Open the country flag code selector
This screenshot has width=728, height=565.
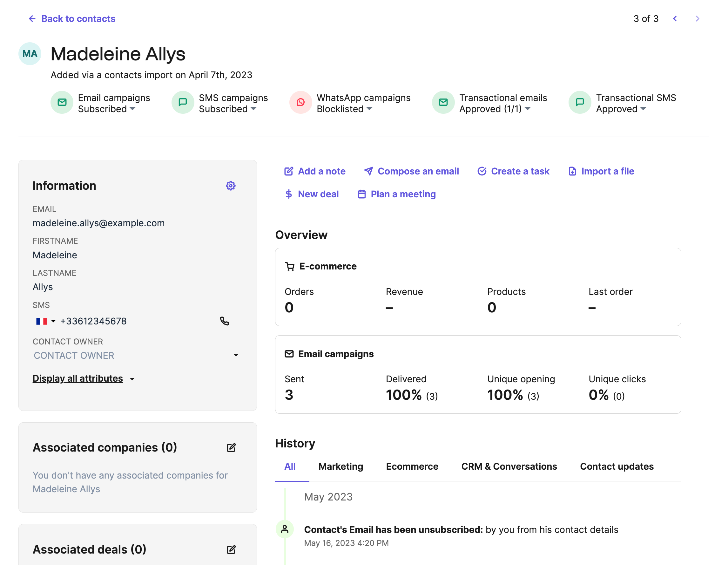point(45,321)
